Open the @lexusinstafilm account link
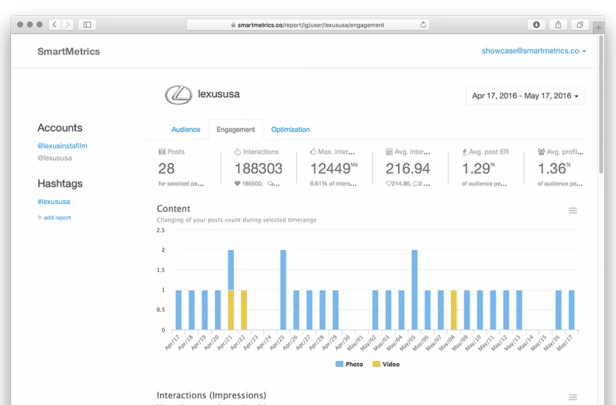 click(x=62, y=146)
